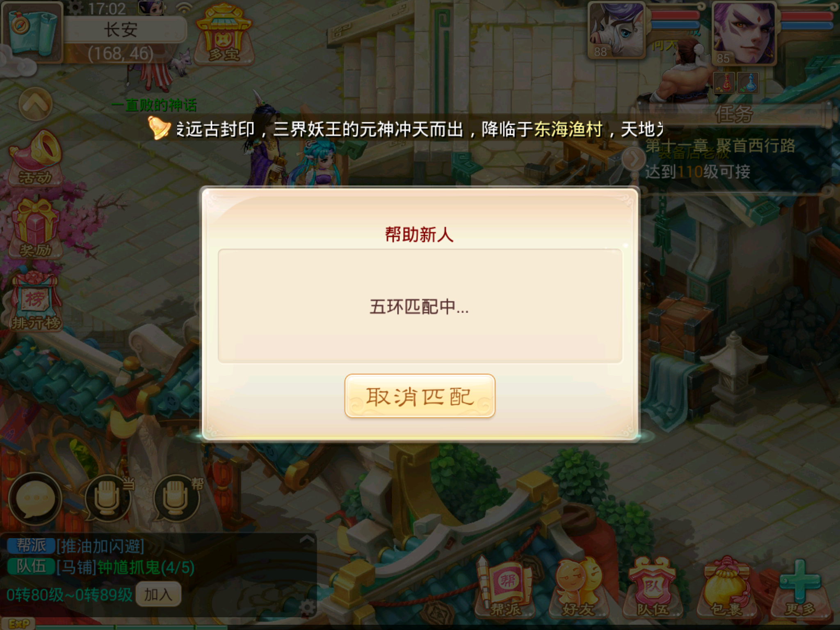This screenshot has height=630, width=840.
Task: Cancel matching with 取消匹配 button
Action: 420,396
